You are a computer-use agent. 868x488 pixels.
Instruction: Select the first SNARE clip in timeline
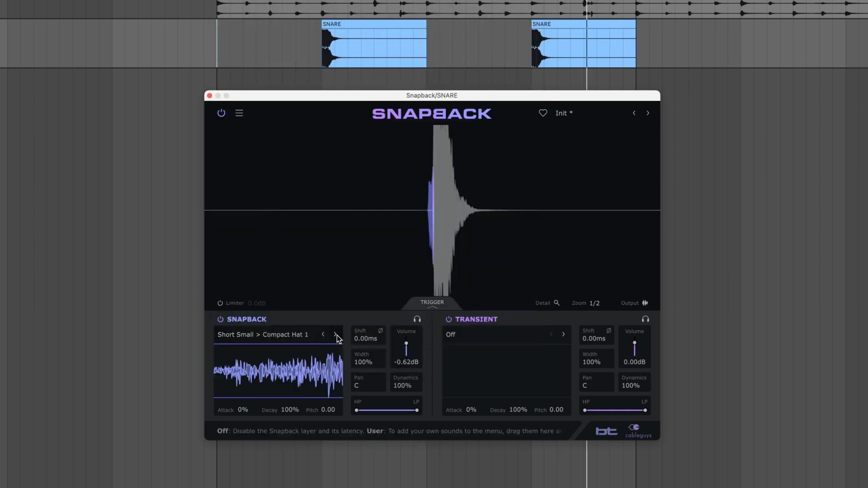(374, 44)
